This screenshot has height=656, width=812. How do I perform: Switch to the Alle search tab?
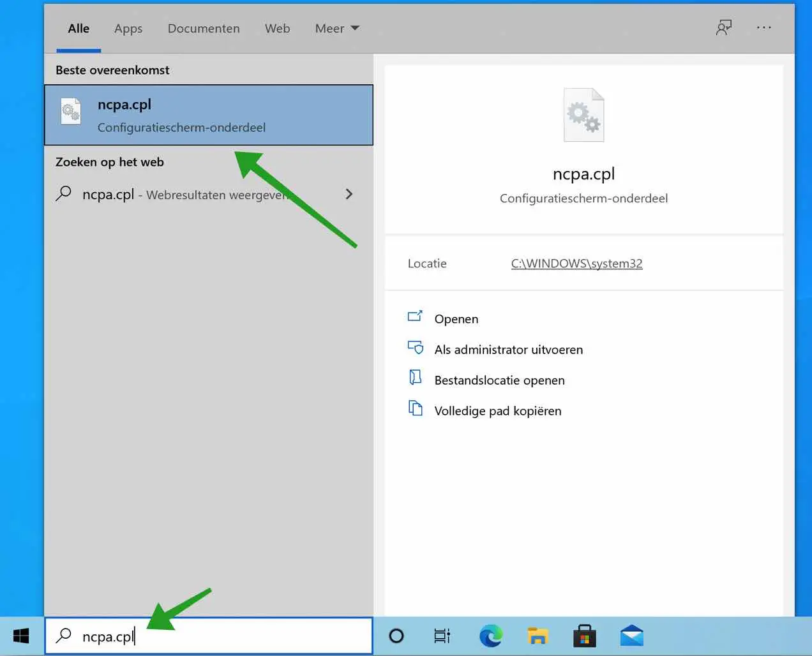coord(79,29)
